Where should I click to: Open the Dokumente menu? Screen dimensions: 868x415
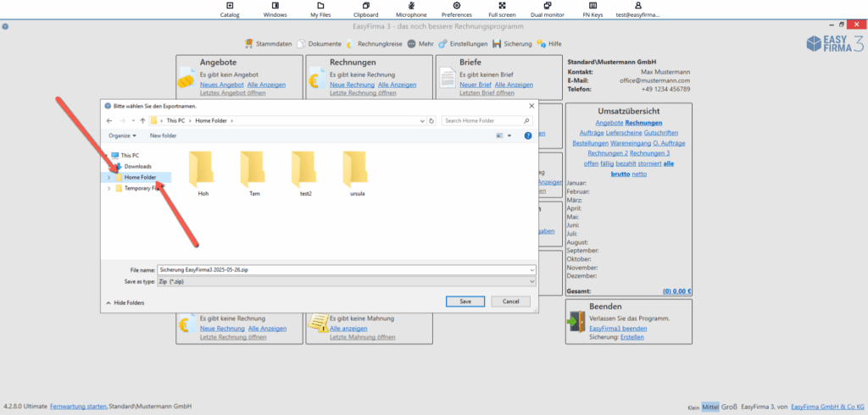tap(320, 44)
